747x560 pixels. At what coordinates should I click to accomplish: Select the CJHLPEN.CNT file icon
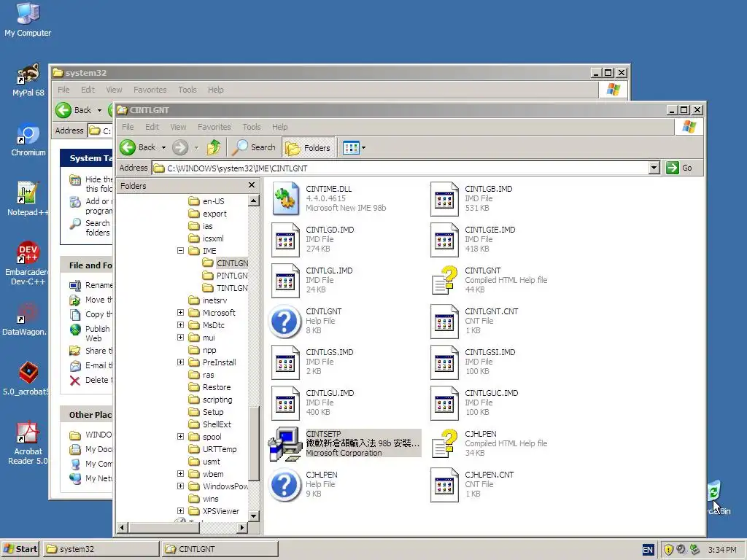click(x=444, y=485)
